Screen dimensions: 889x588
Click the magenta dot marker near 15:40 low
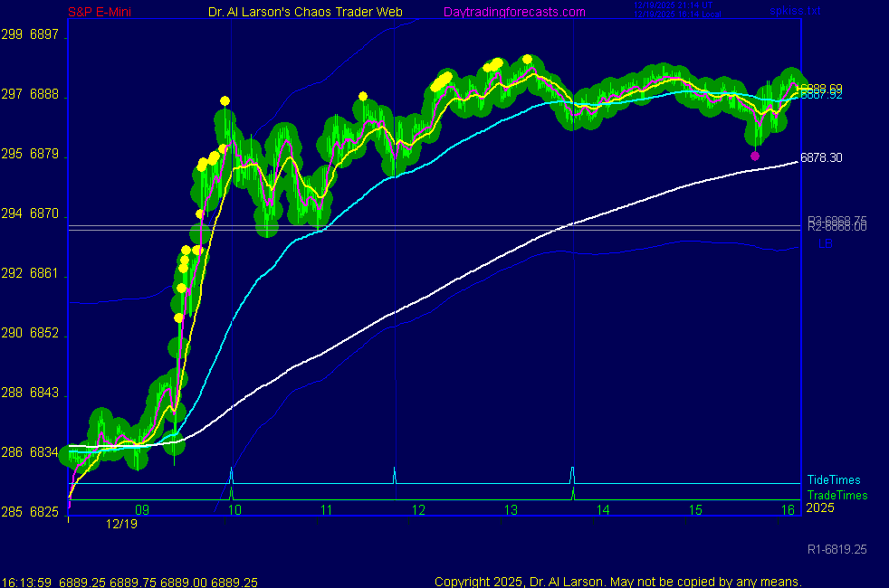755,156
